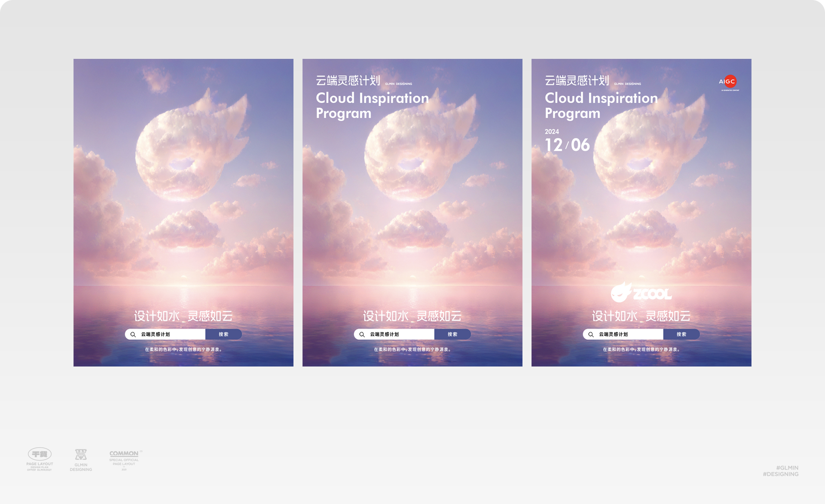Click the search magnifier icon in left poster
The width and height of the screenshot is (825, 504).
133,334
